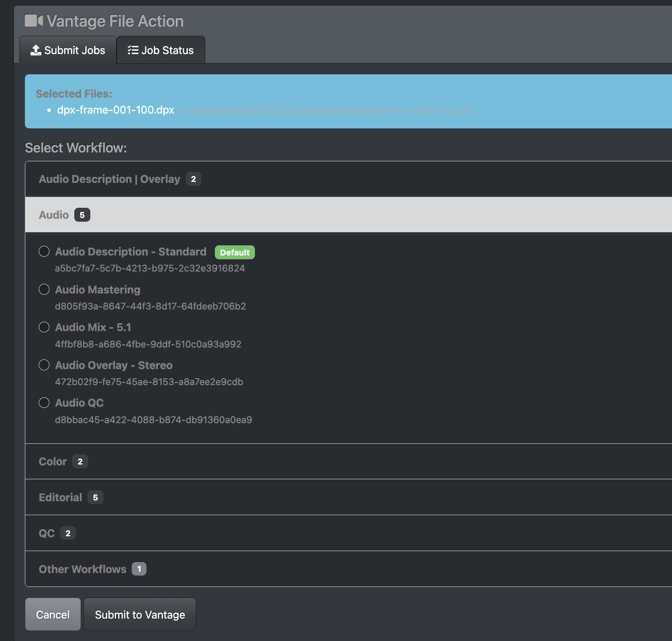672x641 pixels.
Task: Click the Audio Overlay ID 472b02f9 text
Action: click(x=149, y=382)
